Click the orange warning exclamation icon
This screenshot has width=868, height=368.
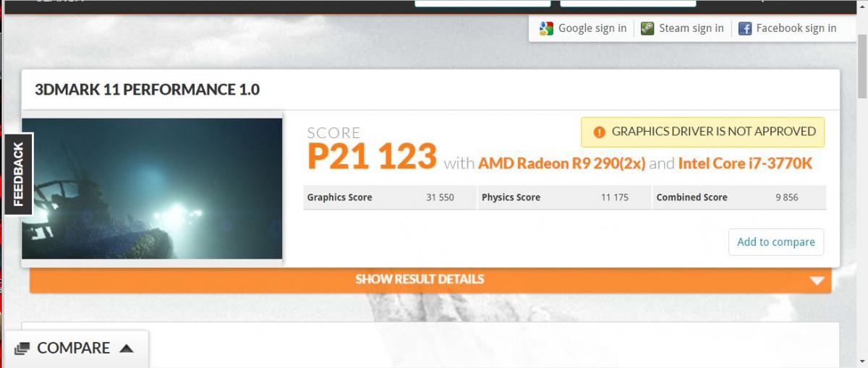point(599,132)
